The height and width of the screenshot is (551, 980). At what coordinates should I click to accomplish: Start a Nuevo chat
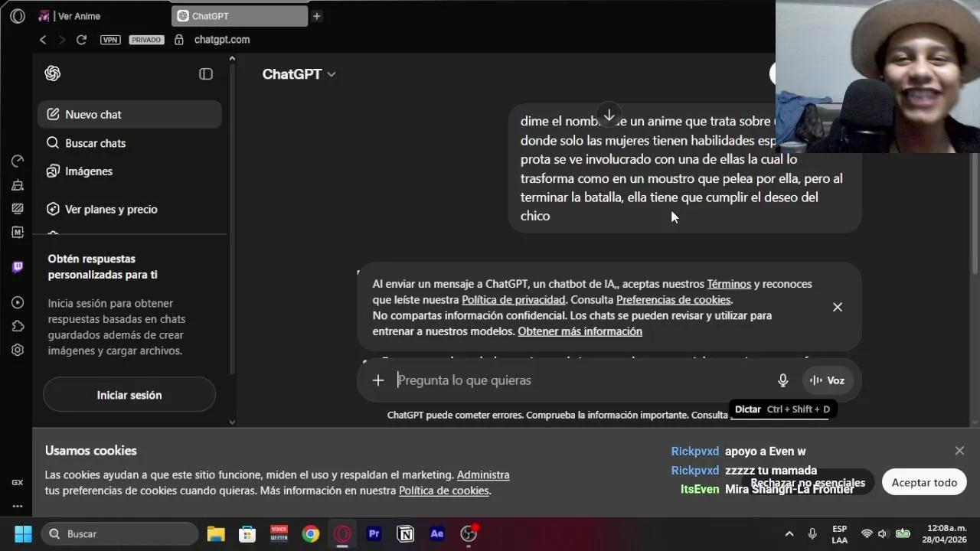point(129,115)
